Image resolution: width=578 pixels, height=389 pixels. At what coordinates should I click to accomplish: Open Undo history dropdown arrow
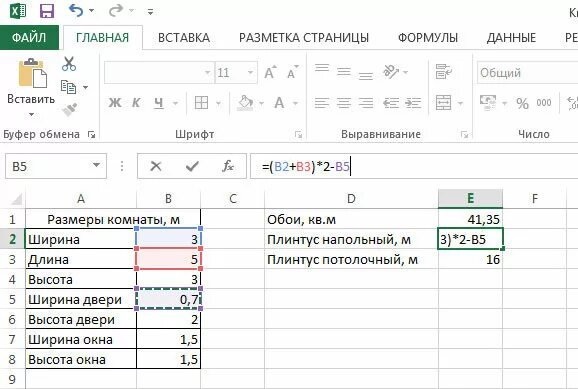point(91,11)
